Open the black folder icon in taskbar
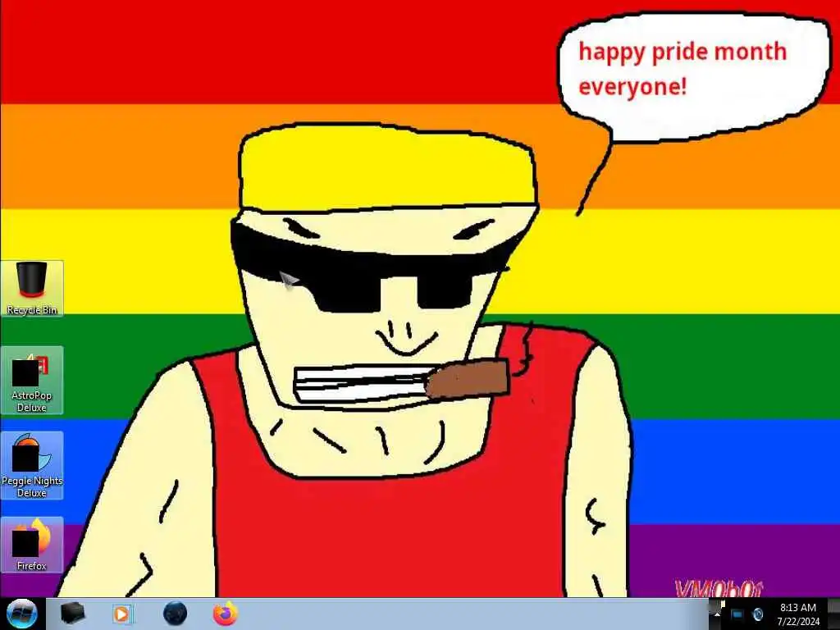 click(x=73, y=614)
